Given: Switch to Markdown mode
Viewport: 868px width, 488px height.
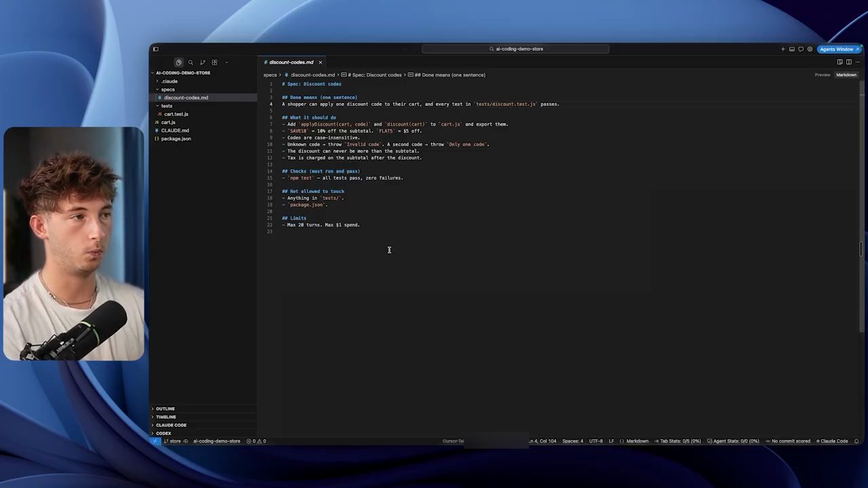Looking at the screenshot, I should [x=846, y=75].
